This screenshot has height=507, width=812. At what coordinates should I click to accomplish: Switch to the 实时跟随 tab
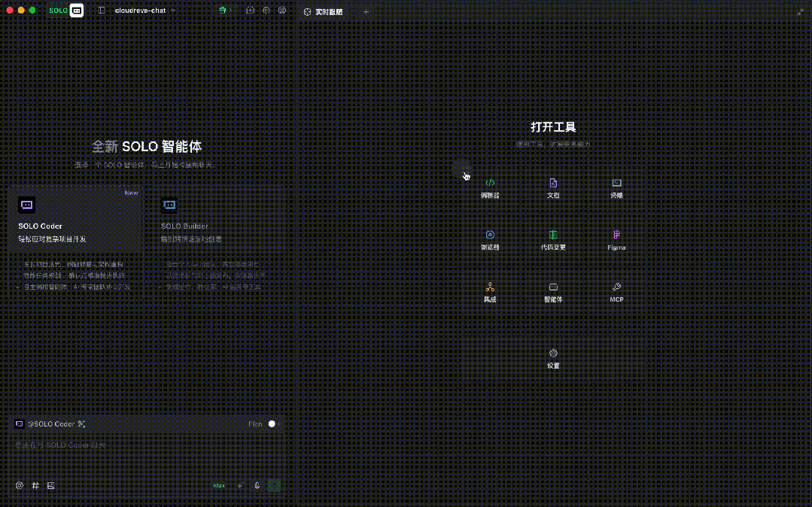(x=323, y=12)
